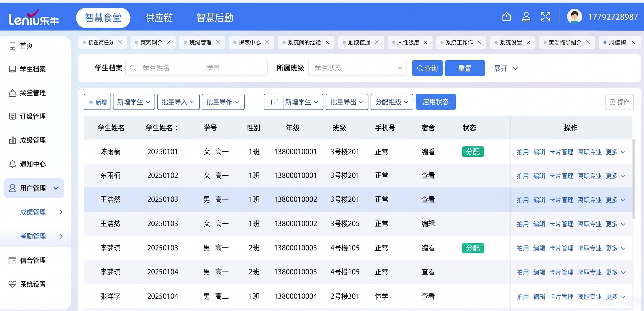Click the 重置 reset button
The width and height of the screenshot is (644, 311).
465,68
